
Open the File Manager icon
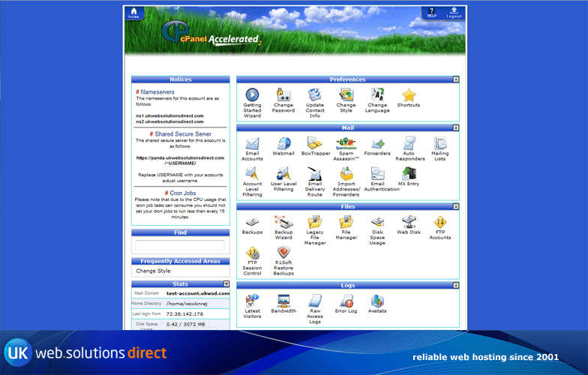[346, 222]
